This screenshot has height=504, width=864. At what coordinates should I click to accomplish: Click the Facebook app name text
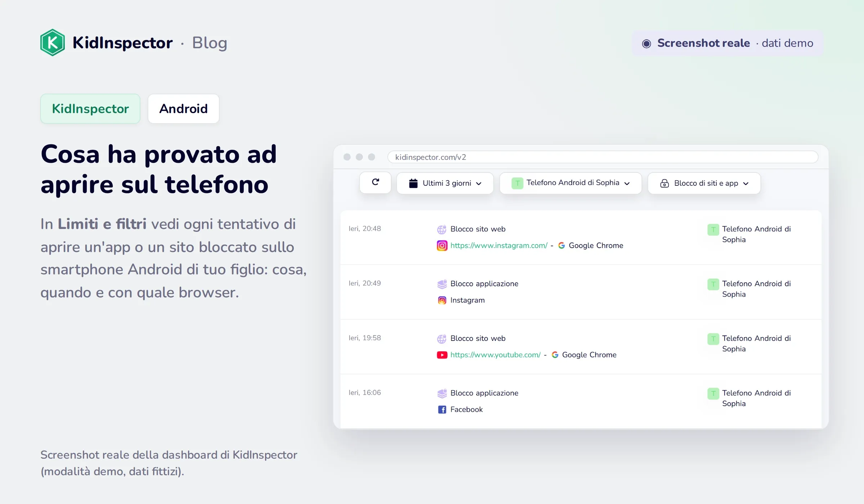[x=467, y=410]
